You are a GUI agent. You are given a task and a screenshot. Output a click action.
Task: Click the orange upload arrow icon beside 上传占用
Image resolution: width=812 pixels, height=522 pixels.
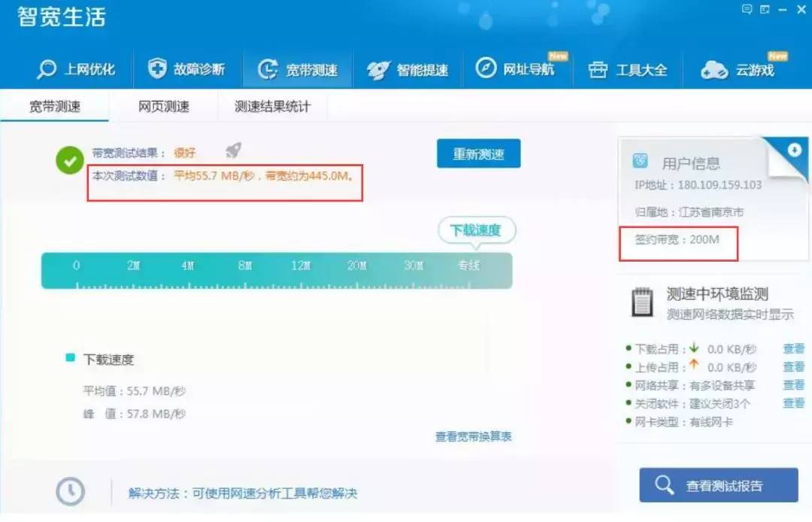tap(694, 365)
